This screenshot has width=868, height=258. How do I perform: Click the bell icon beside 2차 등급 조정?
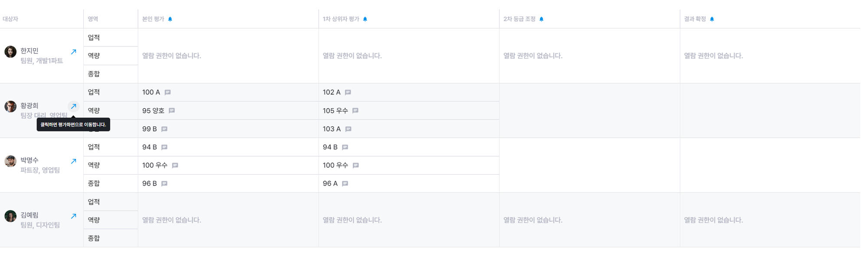click(x=541, y=19)
